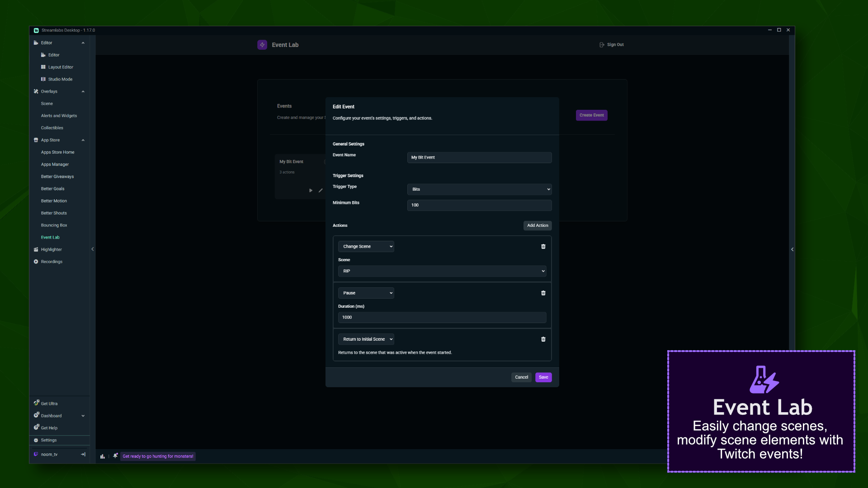Select Event Lab in the App Store menu
The height and width of the screenshot is (488, 868).
point(50,237)
